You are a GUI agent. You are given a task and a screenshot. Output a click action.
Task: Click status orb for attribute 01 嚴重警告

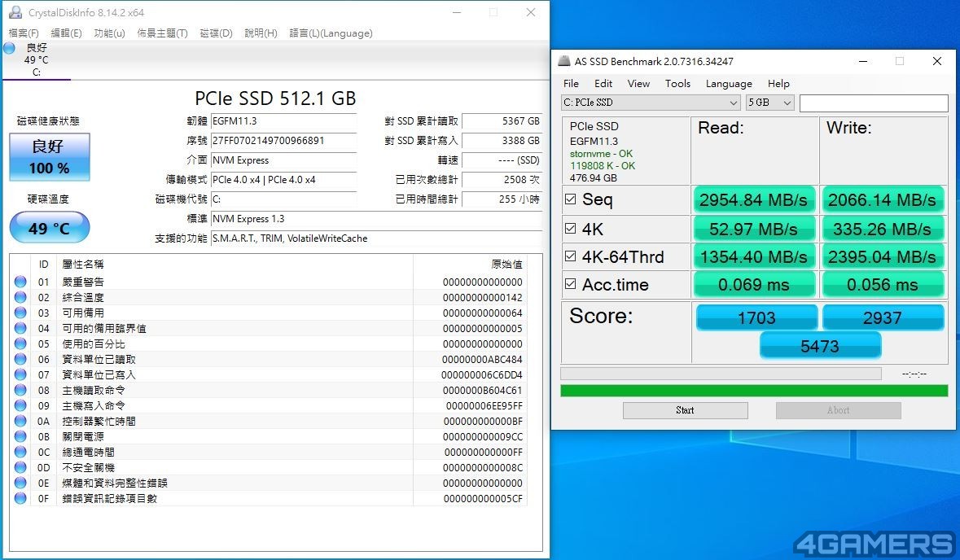coord(21,282)
